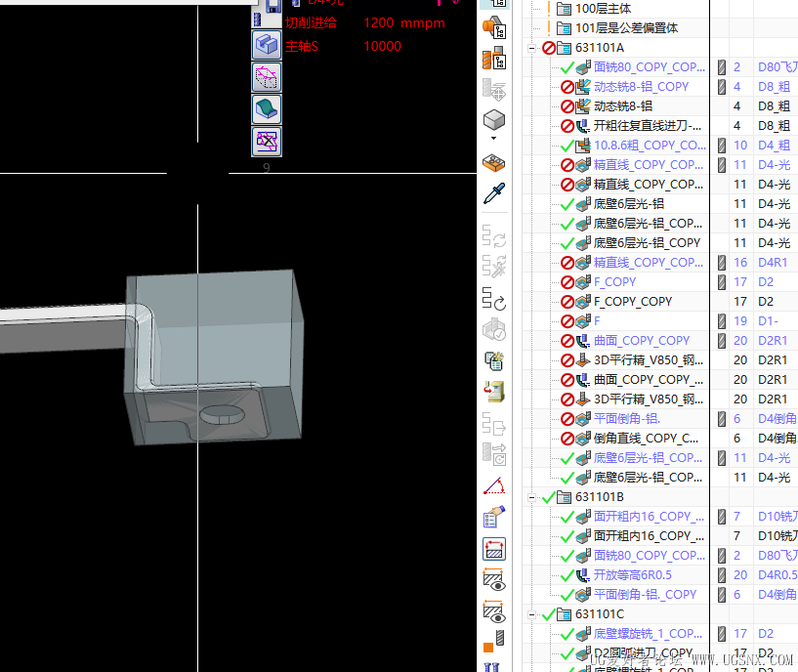798x672 pixels.
Task: Select the 101层是公差偏置体 folder
Action: 626,28
